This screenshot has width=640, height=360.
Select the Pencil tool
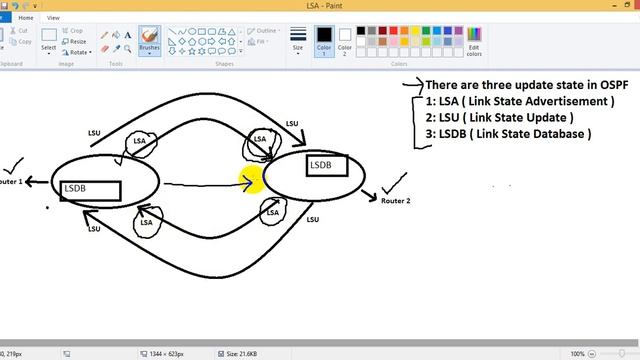click(x=104, y=36)
